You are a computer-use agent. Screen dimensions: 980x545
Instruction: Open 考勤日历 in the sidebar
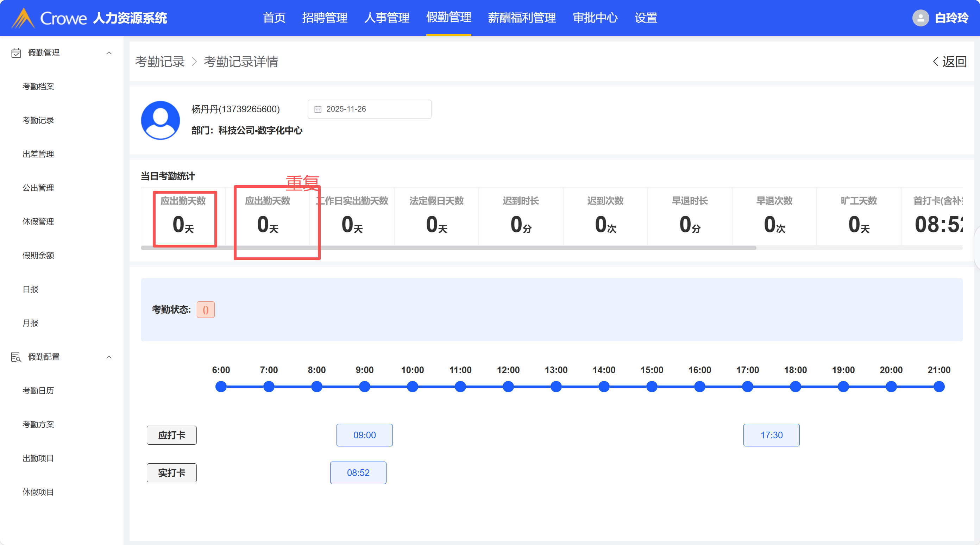[x=38, y=390]
